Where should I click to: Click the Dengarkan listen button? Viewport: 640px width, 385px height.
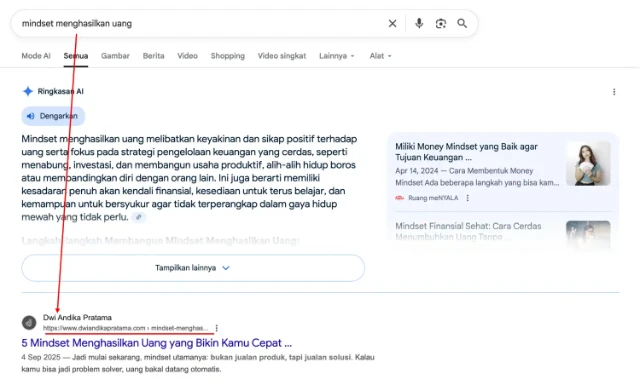pyautogui.click(x=53, y=116)
